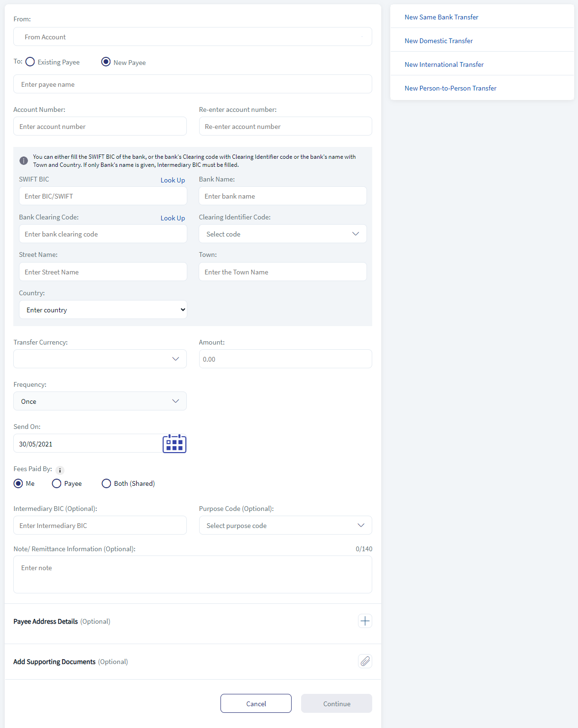Open the Clearing Identifier Code dropdown
Image resolution: width=578 pixels, height=728 pixels.
point(283,234)
